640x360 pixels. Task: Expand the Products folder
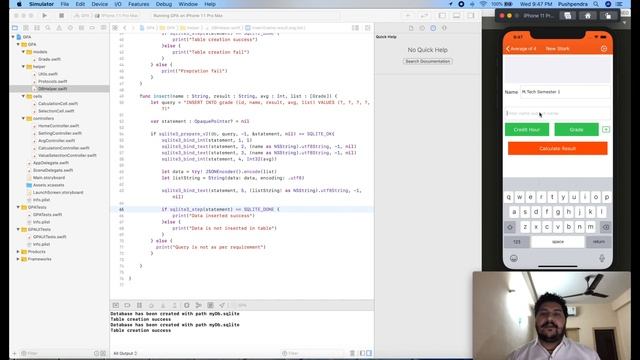(x=18, y=251)
